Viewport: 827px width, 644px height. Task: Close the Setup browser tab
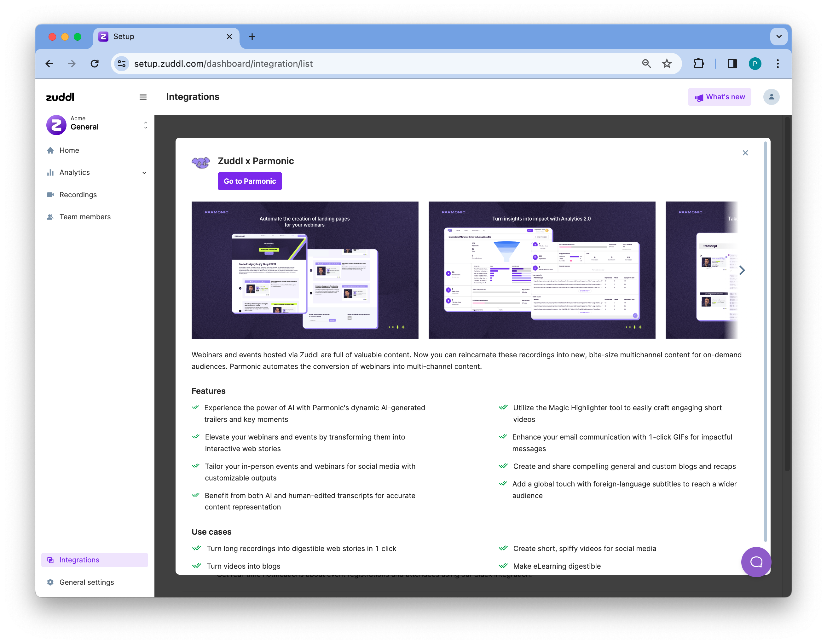229,36
